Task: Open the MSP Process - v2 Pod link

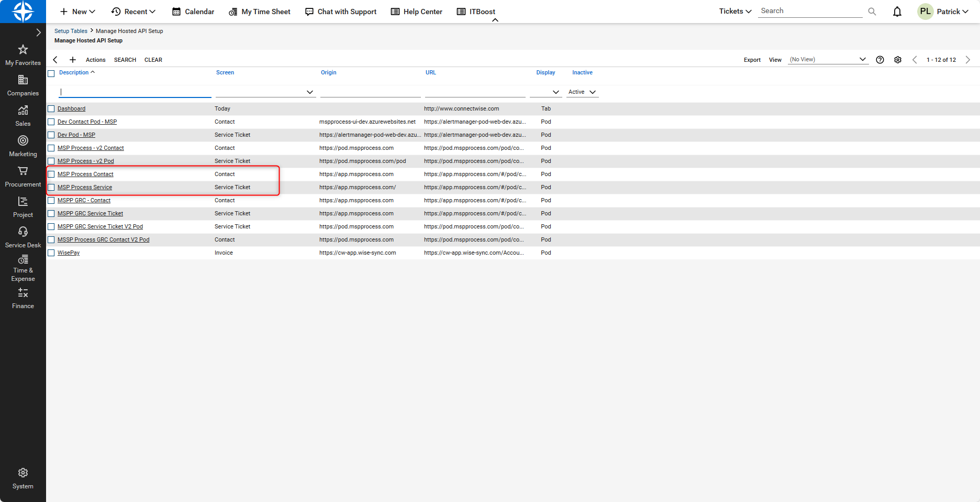Action: (86, 161)
